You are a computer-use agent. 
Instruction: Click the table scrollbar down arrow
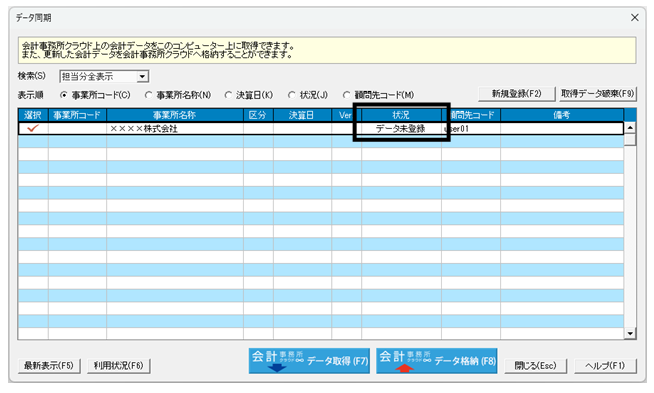tap(630, 333)
